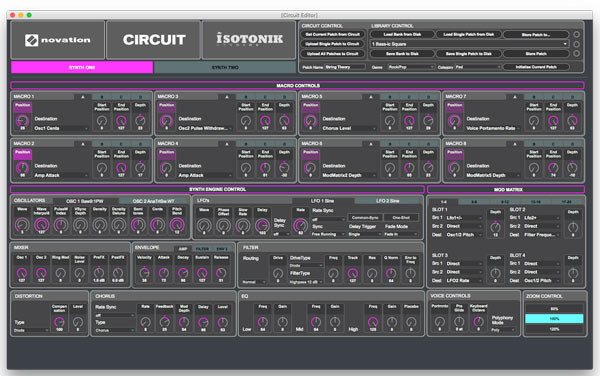Click the Store Patch to... button
The image size is (600, 376).
tap(536, 35)
